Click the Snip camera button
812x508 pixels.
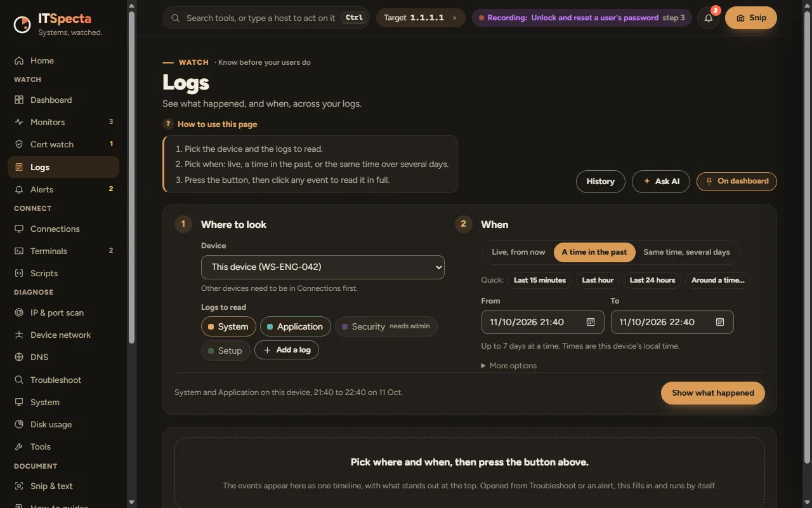(751, 18)
